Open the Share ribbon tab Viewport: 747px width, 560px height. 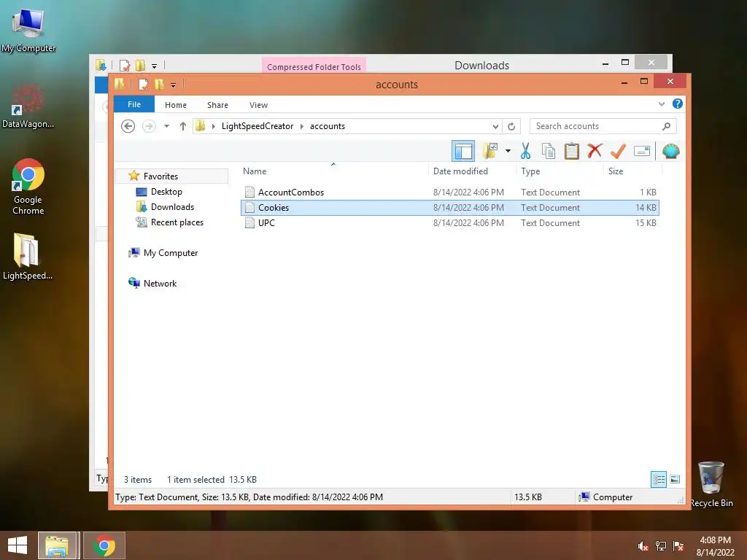(217, 105)
